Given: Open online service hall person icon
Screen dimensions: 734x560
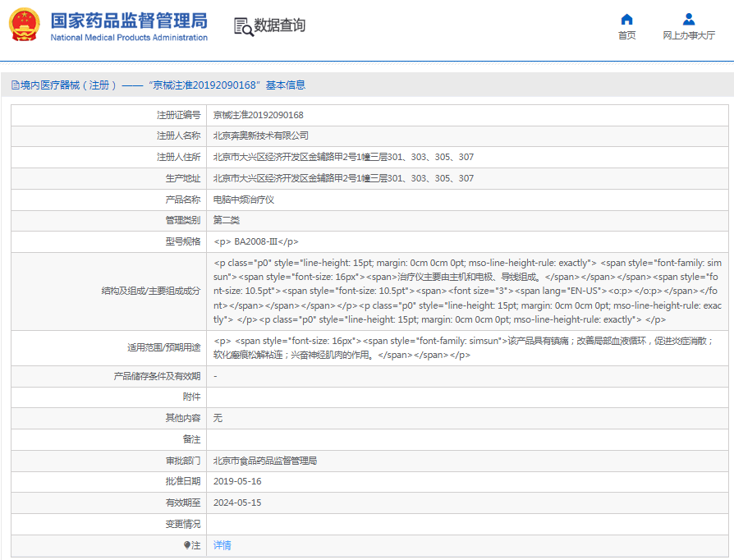Looking at the screenshot, I should click(689, 19).
